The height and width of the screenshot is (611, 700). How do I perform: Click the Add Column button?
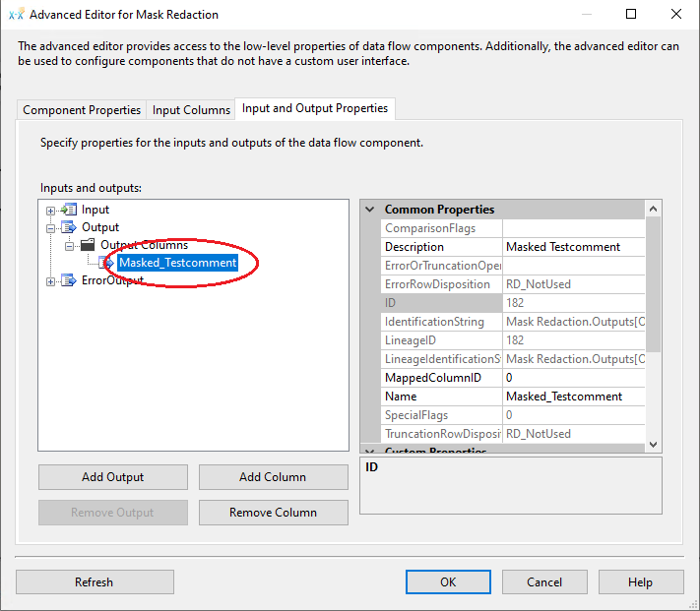[x=273, y=477]
